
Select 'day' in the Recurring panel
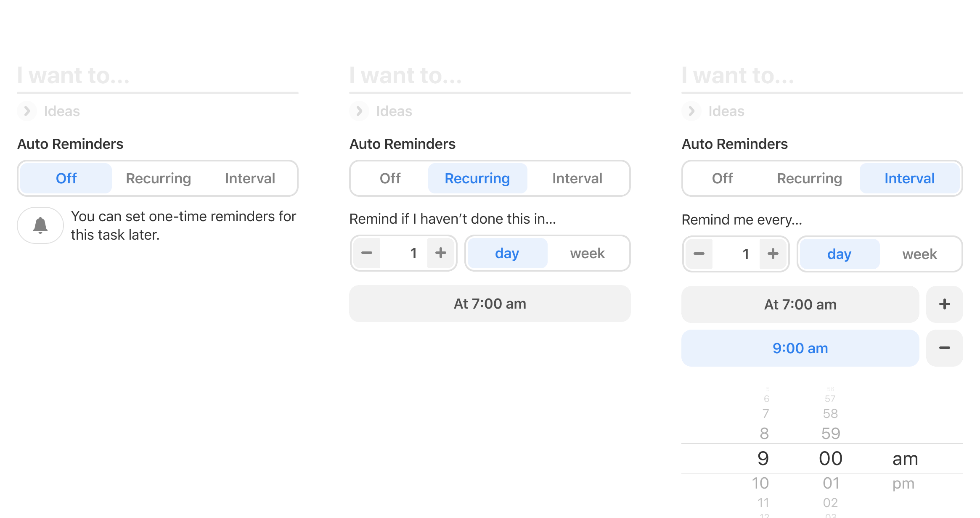pos(507,253)
